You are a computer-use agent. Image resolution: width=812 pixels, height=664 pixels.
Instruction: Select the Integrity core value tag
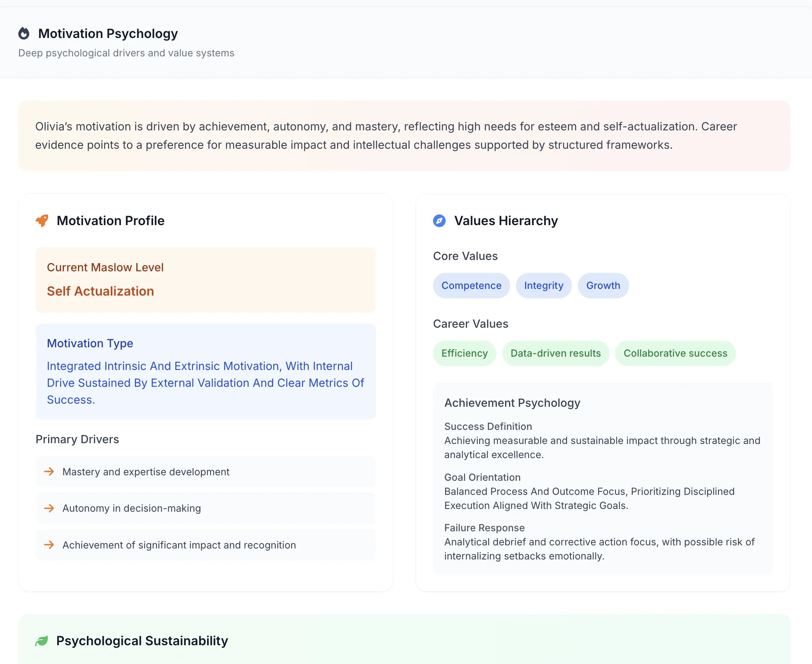pos(544,285)
